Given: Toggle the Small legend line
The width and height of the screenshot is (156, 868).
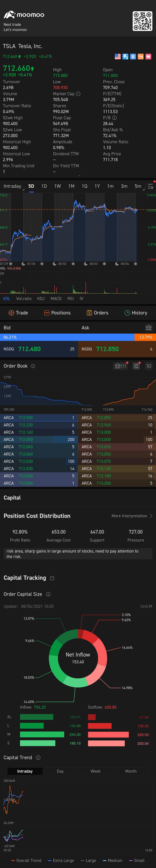Looking at the screenshot, I should click(x=137, y=861).
